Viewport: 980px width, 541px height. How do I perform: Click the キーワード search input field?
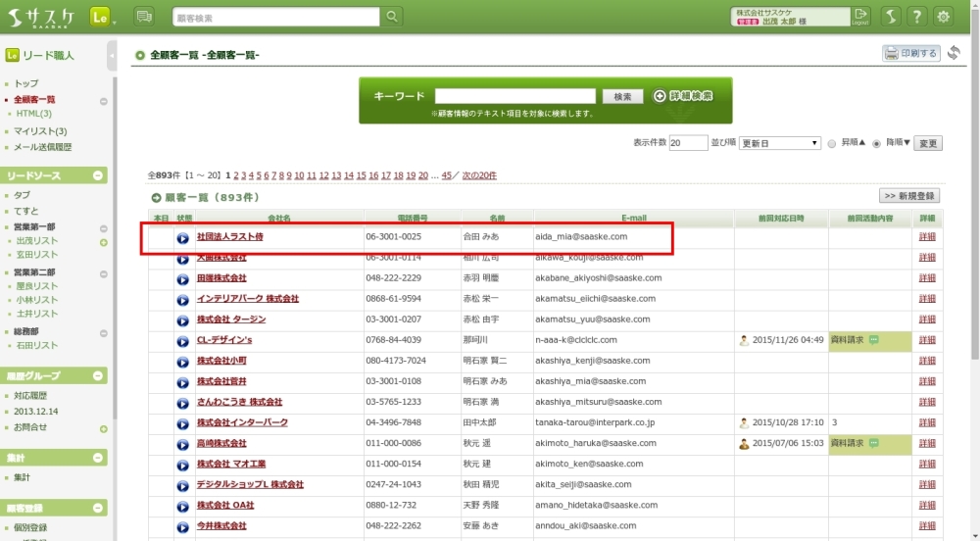514,96
